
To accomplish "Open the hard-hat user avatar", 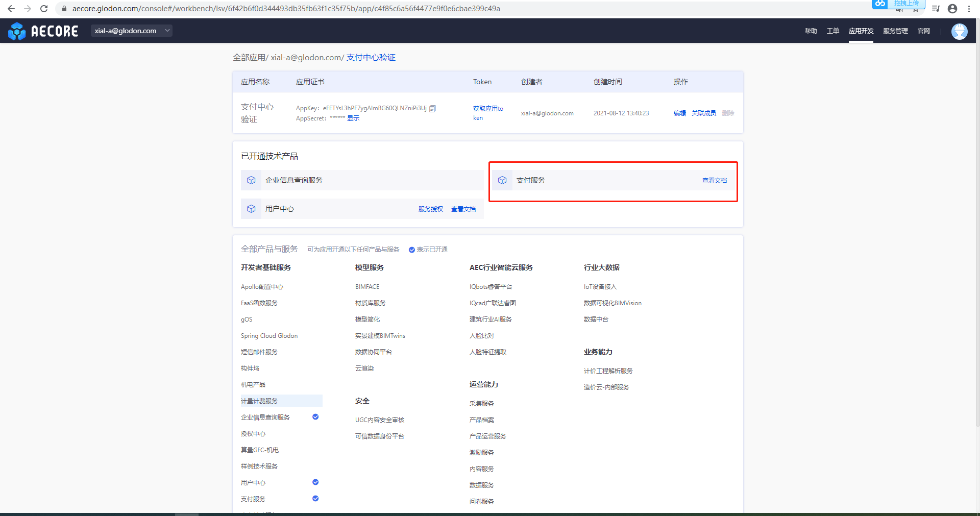I will [x=959, y=31].
